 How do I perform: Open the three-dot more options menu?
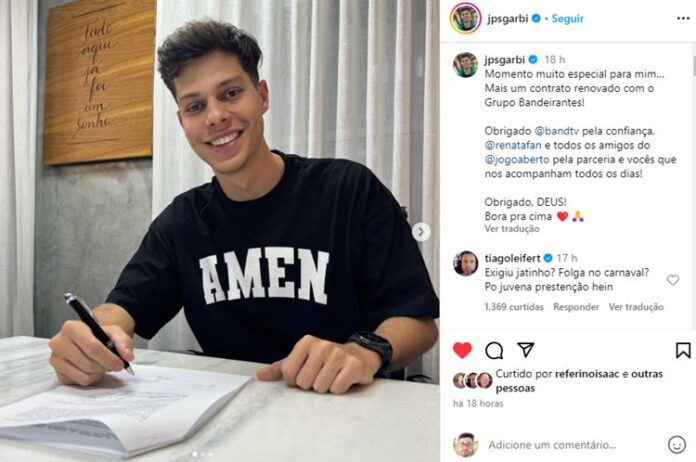click(x=683, y=18)
